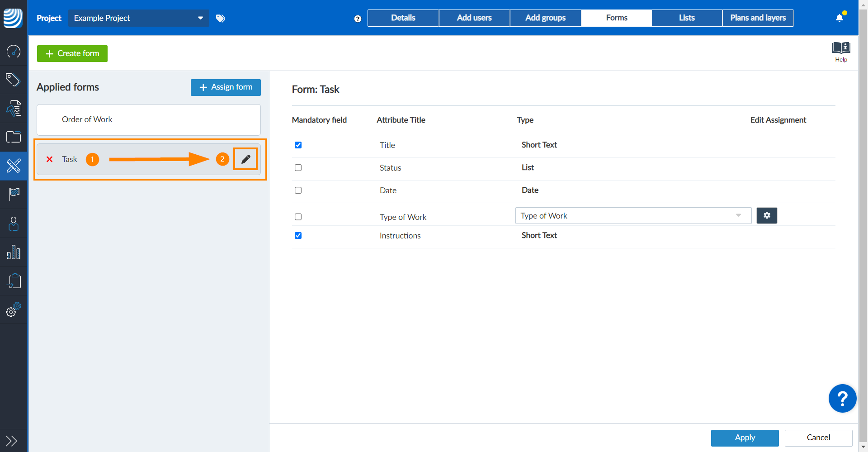Click the Create form button
This screenshot has width=868, height=452.
point(72,53)
